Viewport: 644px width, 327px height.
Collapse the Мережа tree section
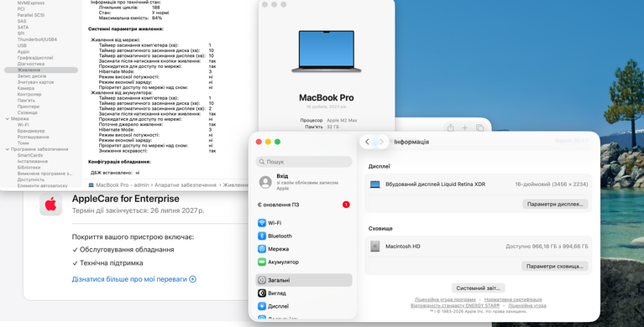tap(8, 118)
